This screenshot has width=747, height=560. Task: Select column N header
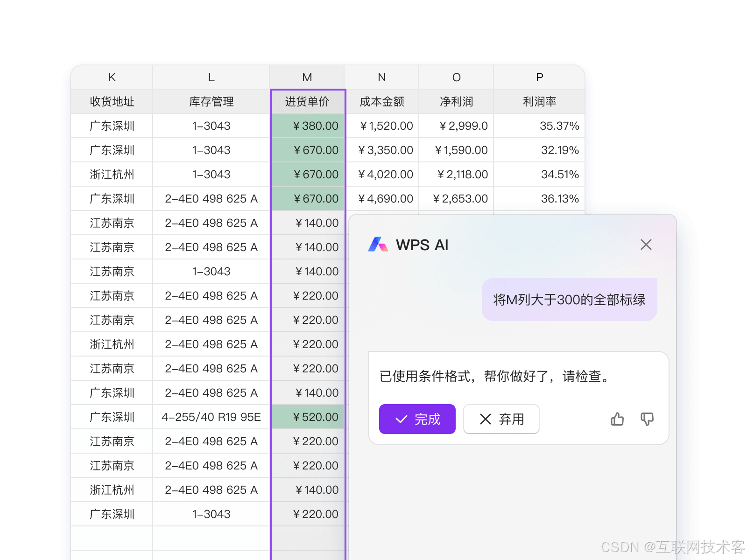(x=382, y=77)
